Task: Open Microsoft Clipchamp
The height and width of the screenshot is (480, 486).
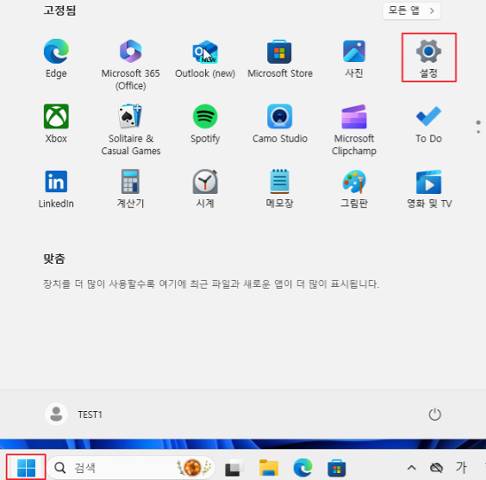Action: tap(354, 130)
